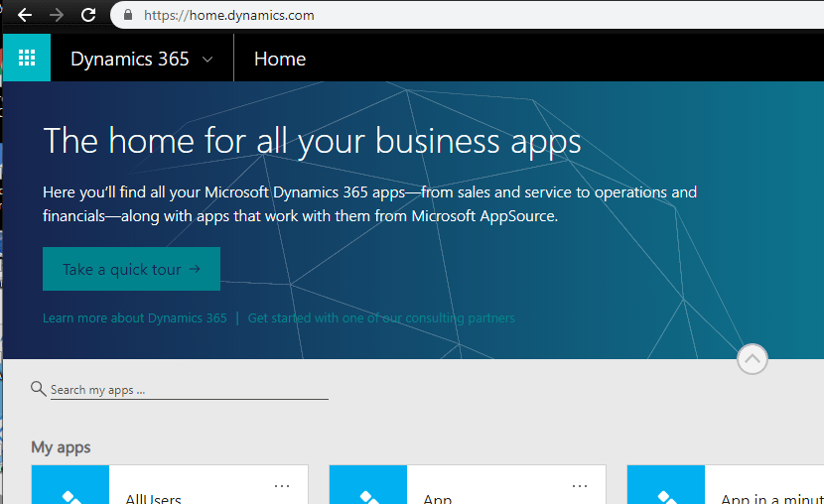Reload the page with the refresh icon
The height and width of the screenshot is (504, 824).
coord(88,15)
